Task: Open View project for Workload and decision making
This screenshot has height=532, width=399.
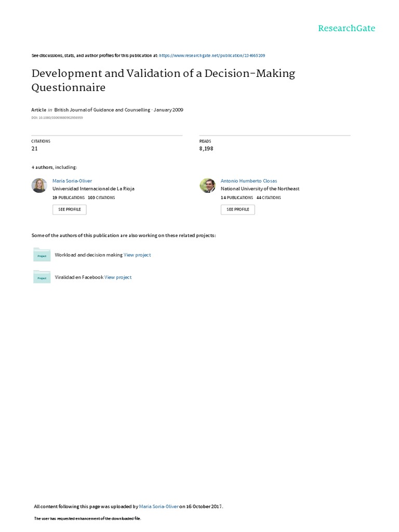Action: (x=137, y=255)
